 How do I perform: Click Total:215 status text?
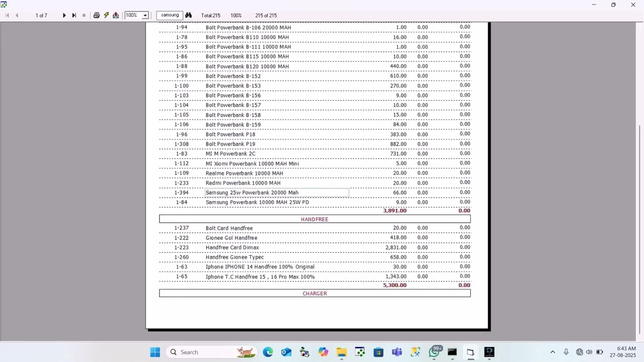coord(211,16)
